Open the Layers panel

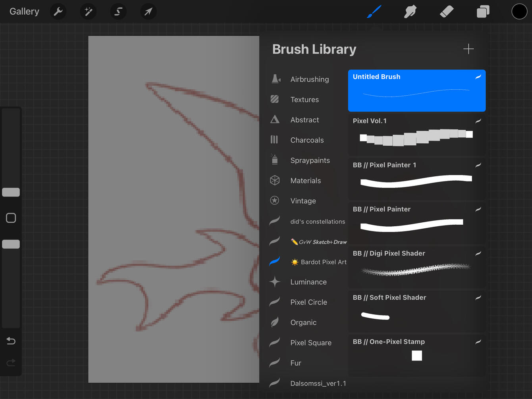483,12
